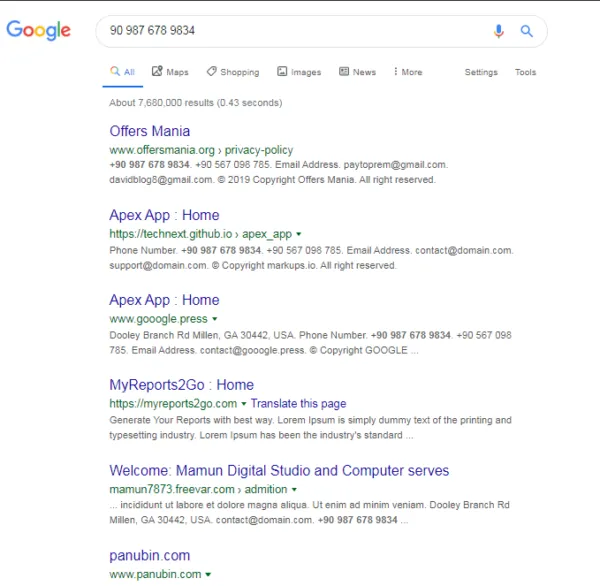Screen dimensions: 600x586
Task: Switch to the Maps tab
Action: point(170,72)
